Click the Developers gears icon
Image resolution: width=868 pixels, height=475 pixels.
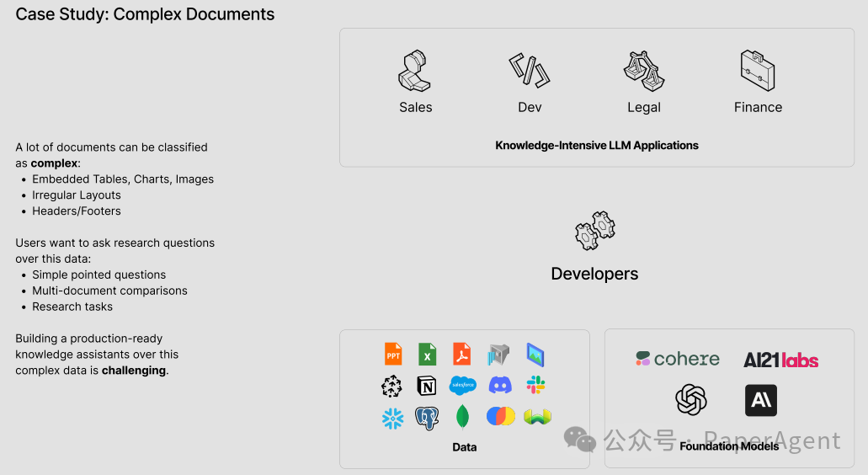coord(594,231)
